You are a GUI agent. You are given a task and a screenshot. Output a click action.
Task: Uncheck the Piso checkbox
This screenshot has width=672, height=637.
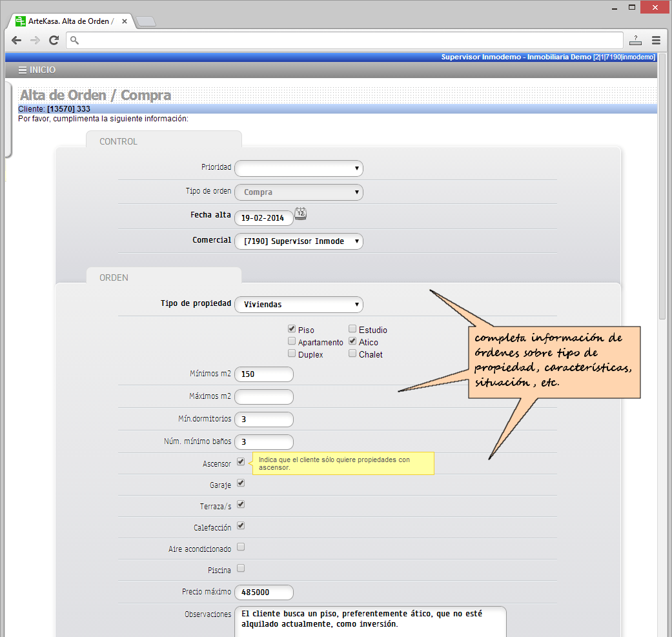292,329
